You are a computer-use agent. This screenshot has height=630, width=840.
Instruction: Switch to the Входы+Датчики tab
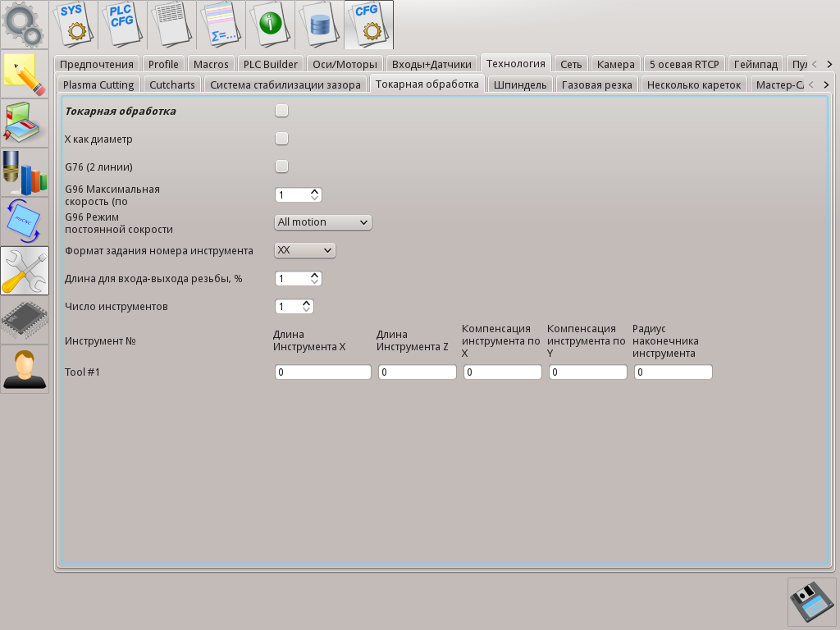click(x=431, y=64)
